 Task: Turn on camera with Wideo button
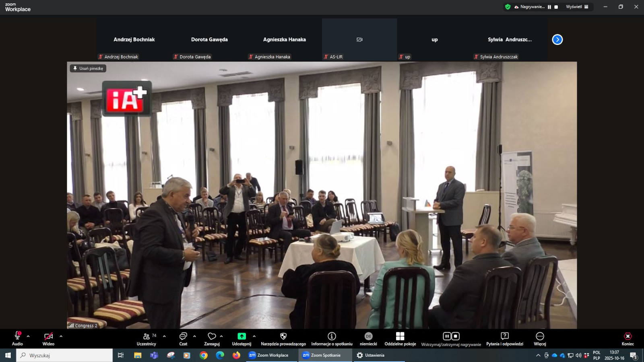[x=48, y=339]
